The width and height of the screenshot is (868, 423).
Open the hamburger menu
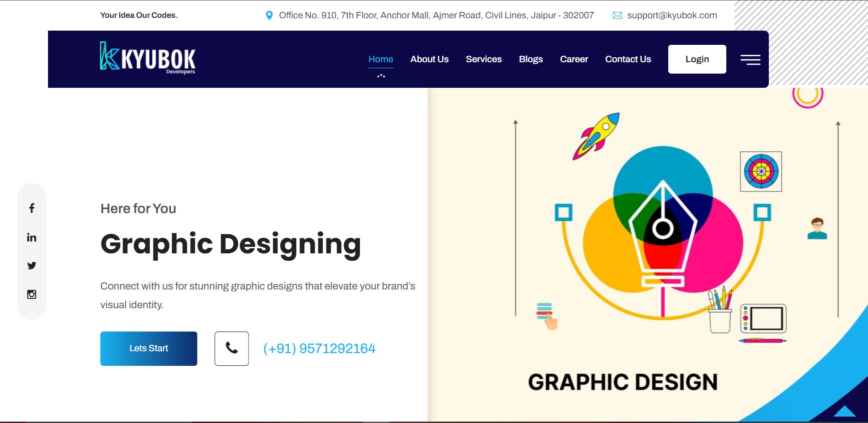tap(750, 59)
